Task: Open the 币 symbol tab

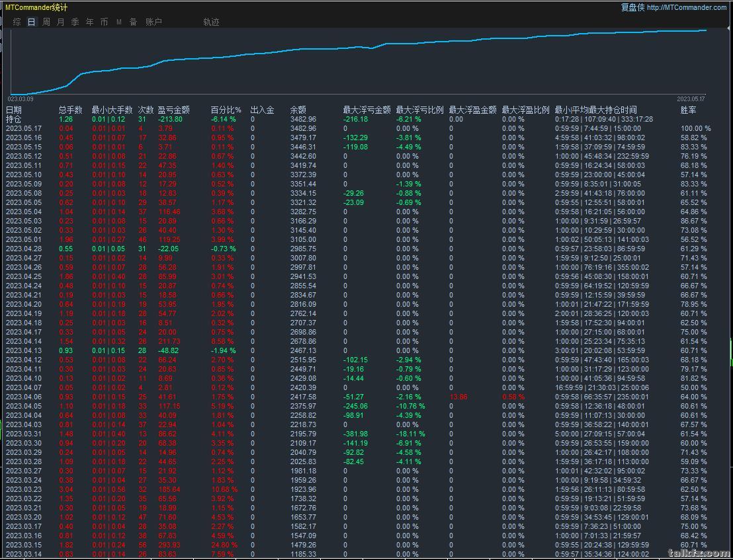Action: point(104,22)
